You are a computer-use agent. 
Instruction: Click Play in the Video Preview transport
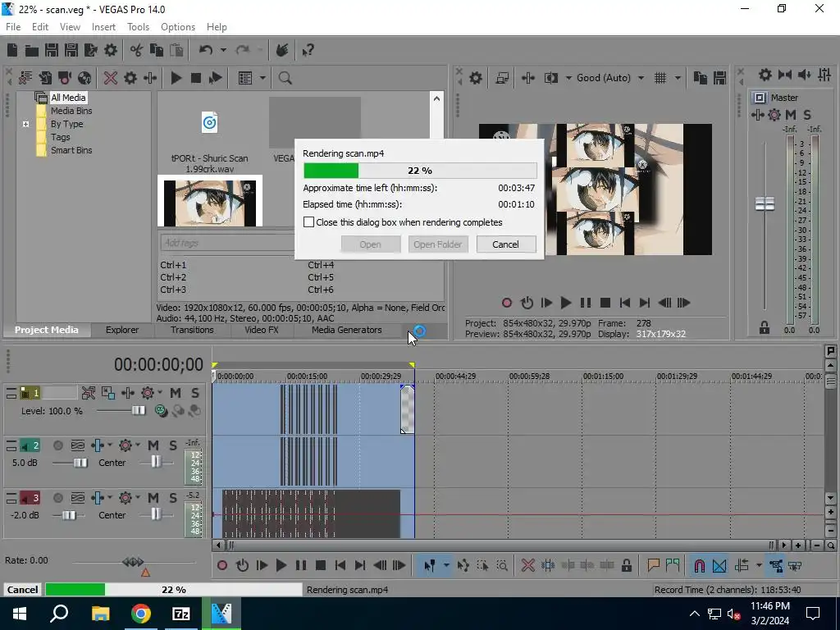coord(566,304)
